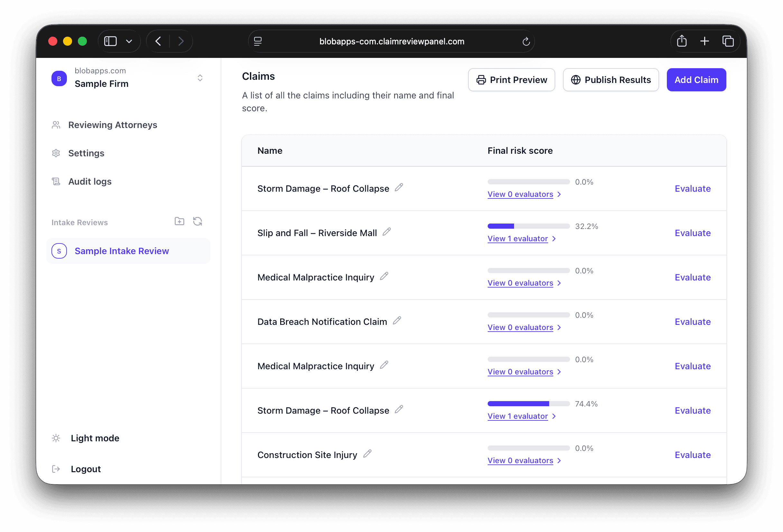Click the risk bar for Data Breach Notification Claim
Viewport: 783px width, 532px height.
(528, 315)
